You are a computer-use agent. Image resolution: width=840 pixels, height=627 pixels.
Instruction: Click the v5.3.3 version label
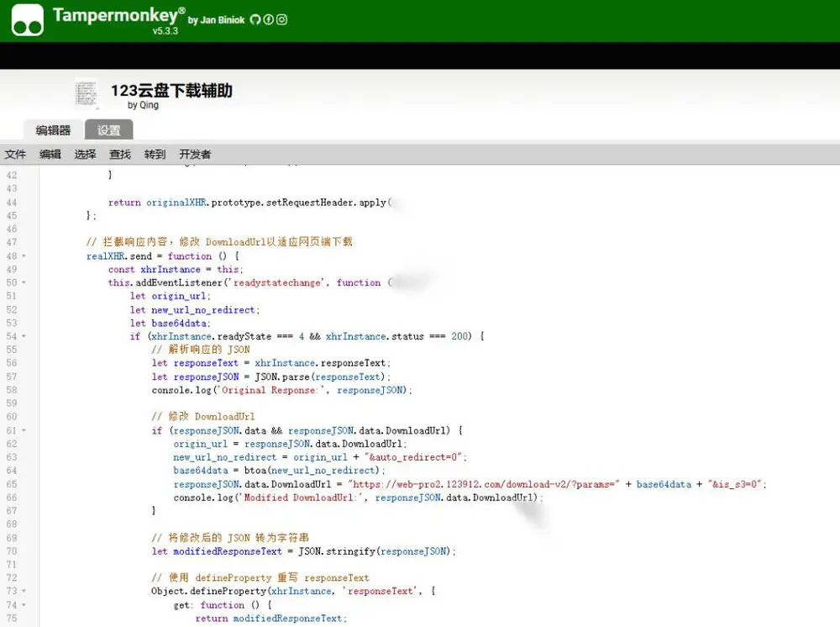point(165,31)
